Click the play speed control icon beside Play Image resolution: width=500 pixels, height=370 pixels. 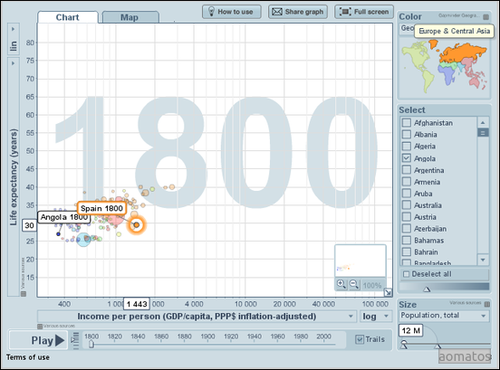[76, 340]
